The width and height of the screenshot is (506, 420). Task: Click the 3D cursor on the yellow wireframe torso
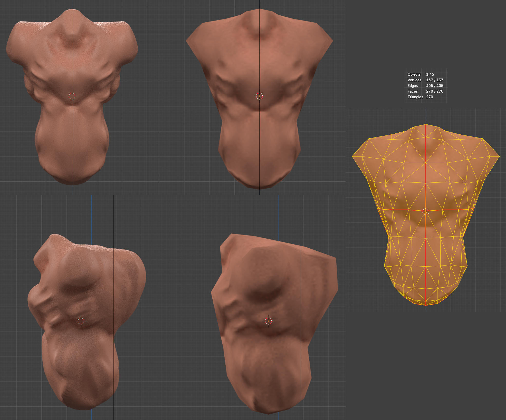coord(426,212)
